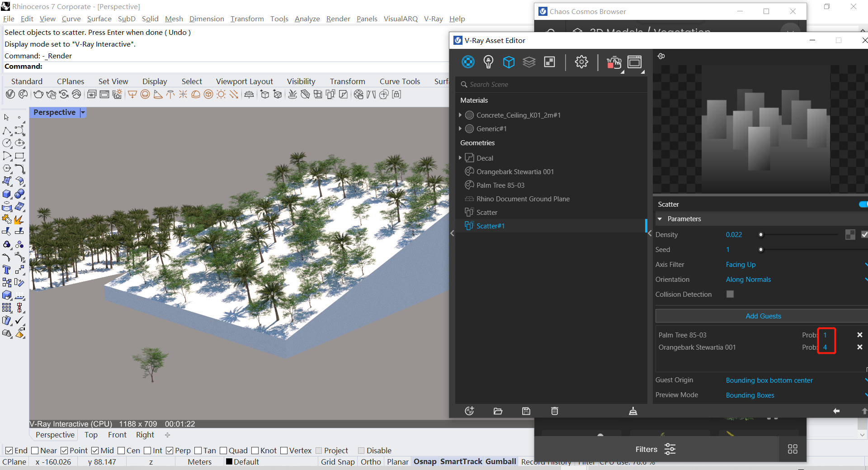Enable the Collision Detection checkbox
The image size is (868, 470).
click(730, 294)
